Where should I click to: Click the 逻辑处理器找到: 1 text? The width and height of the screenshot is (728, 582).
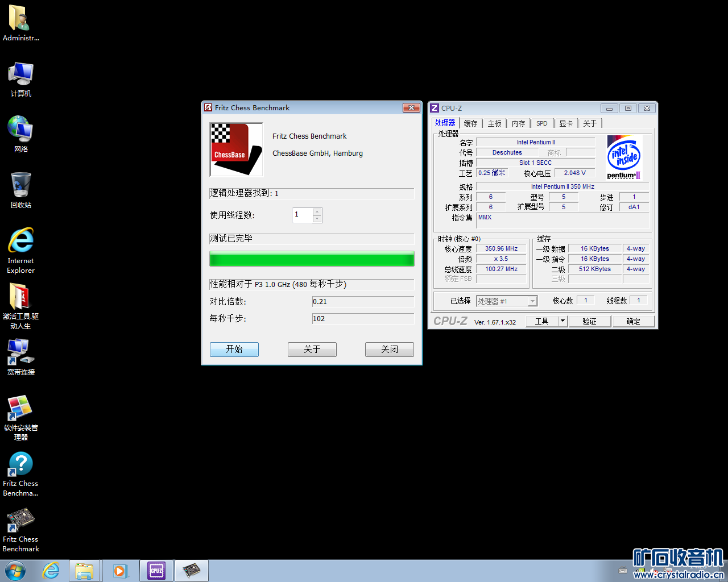click(x=245, y=193)
